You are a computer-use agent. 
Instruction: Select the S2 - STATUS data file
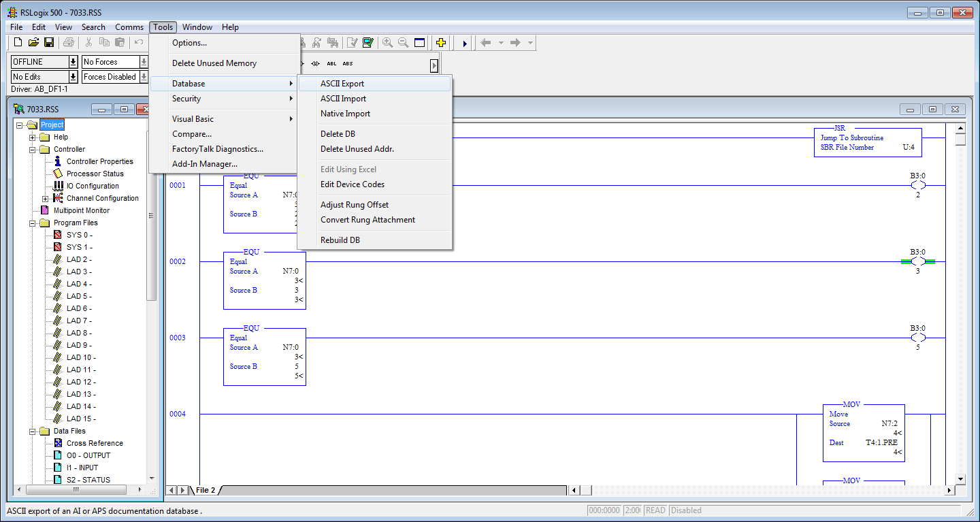pyautogui.click(x=88, y=480)
